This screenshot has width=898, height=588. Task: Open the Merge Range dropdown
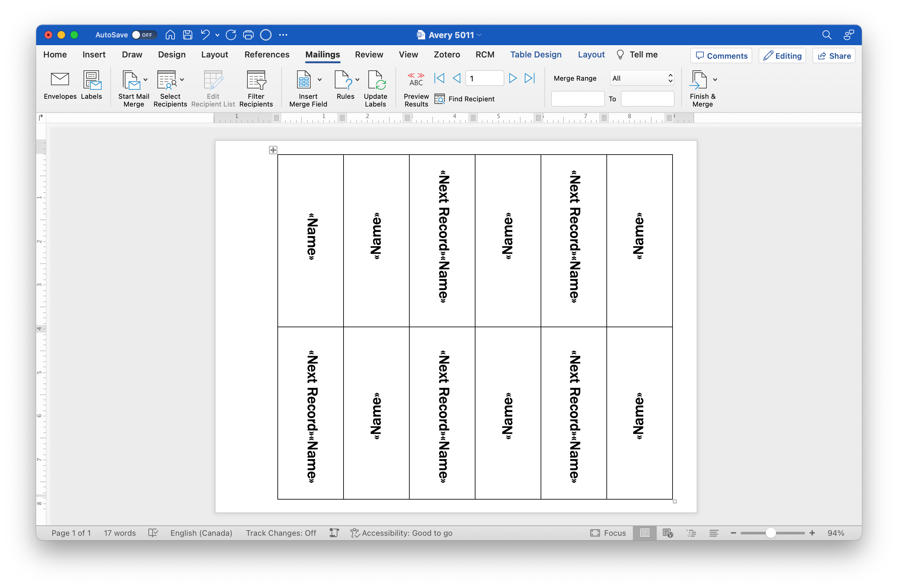point(642,78)
